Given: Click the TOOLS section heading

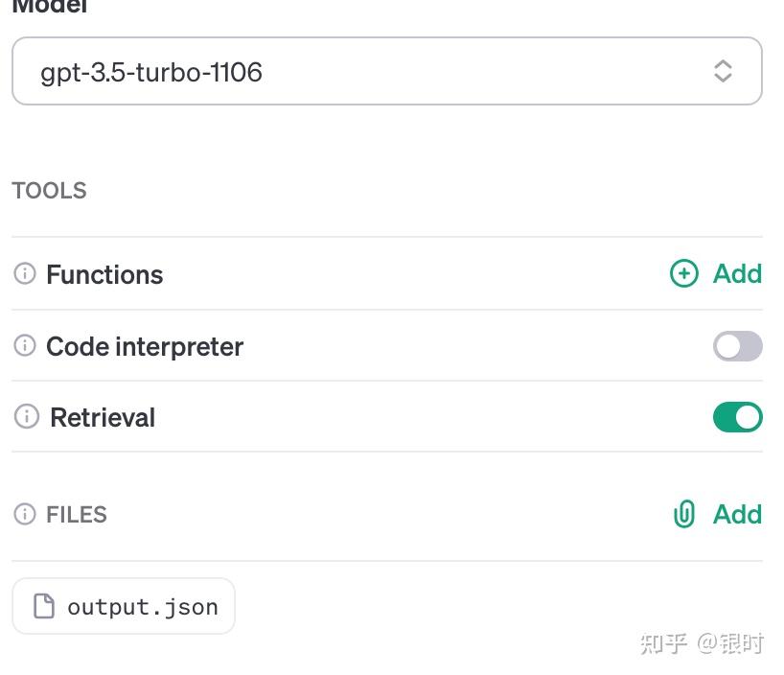Looking at the screenshot, I should pyautogui.click(x=49, y=191).
